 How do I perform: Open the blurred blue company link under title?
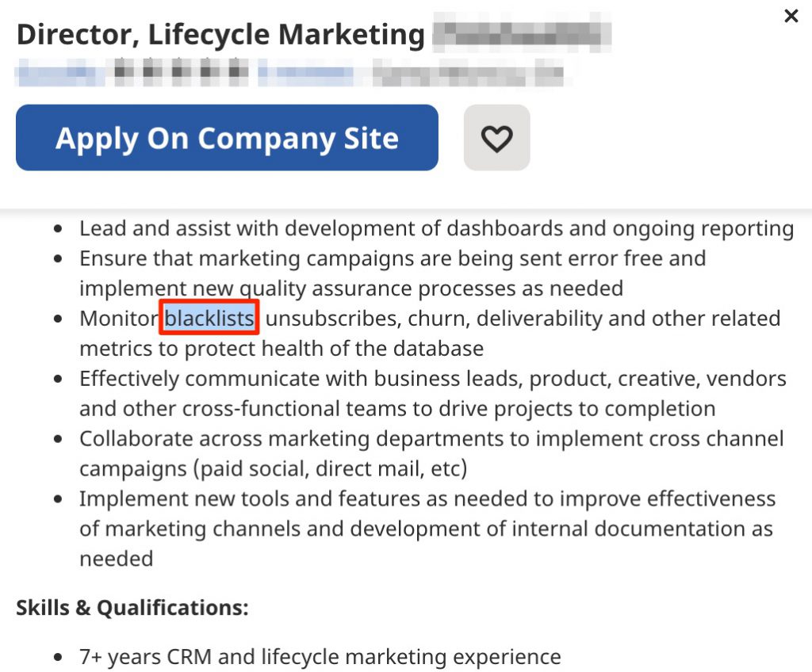(58, 72)
